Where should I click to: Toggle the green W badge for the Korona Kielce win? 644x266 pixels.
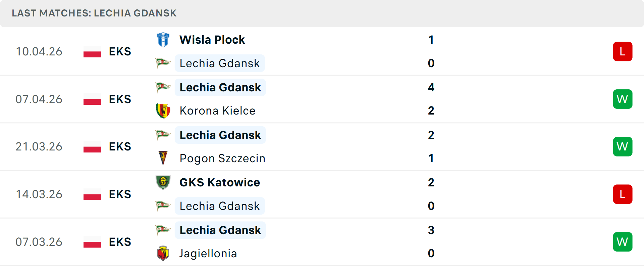coord(623,99)
